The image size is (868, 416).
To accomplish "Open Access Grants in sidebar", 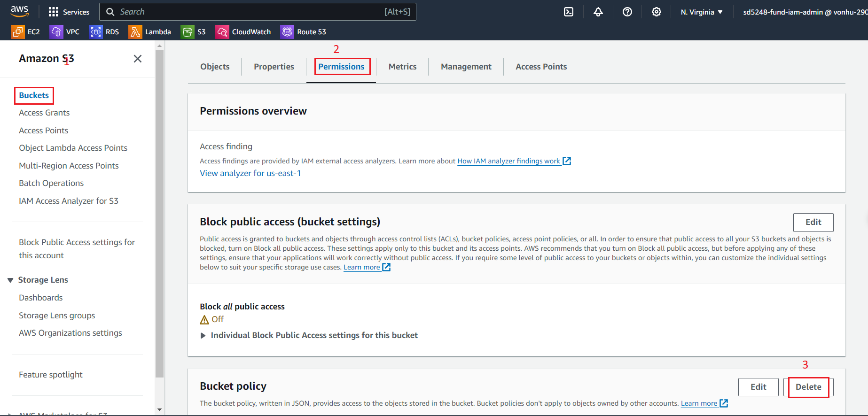I will pos(44,113).
